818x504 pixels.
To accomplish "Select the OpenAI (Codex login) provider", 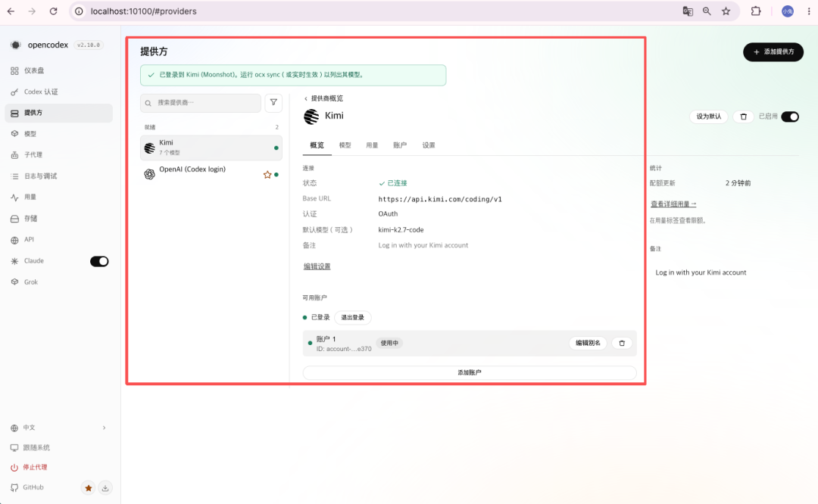I will click(211, 174).
